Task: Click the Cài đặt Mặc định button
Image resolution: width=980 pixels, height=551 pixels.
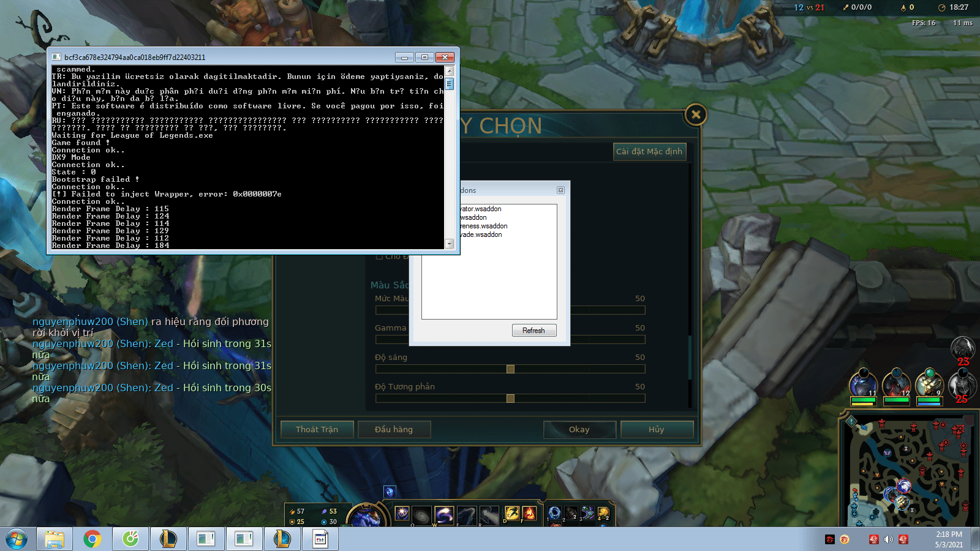Action: [x=649, y=152]
